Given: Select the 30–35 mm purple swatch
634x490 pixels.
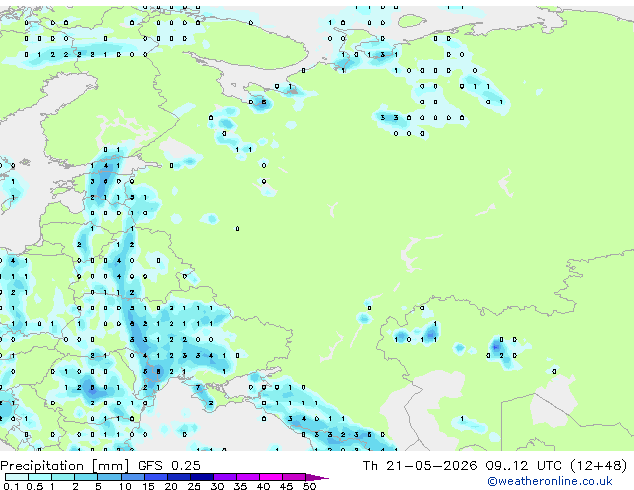Looking at the screenshot, I should point(224,477).
